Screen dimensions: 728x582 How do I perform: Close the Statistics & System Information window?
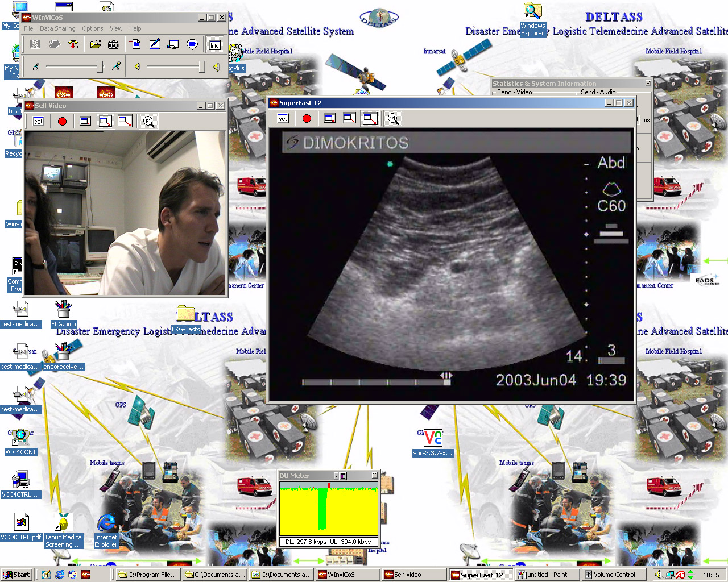click(648, 83)
